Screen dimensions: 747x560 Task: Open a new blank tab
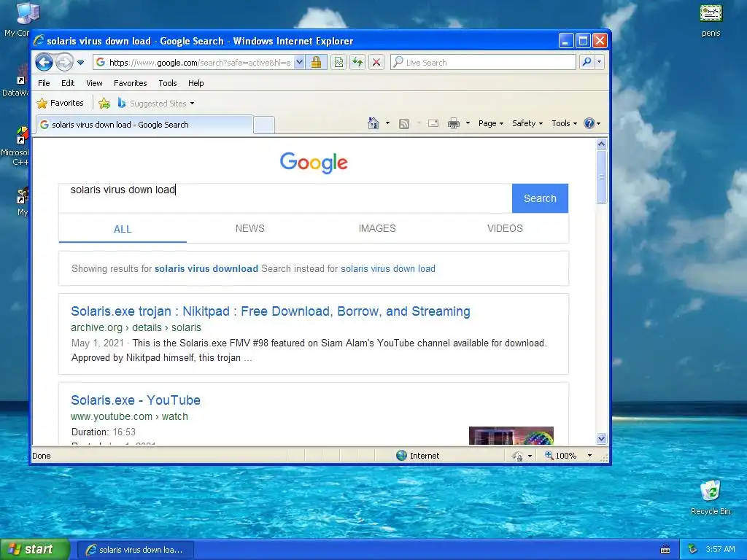(264, 125)
